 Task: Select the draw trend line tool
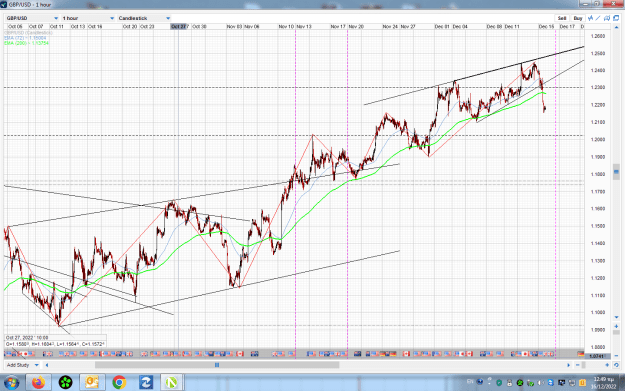598,18
